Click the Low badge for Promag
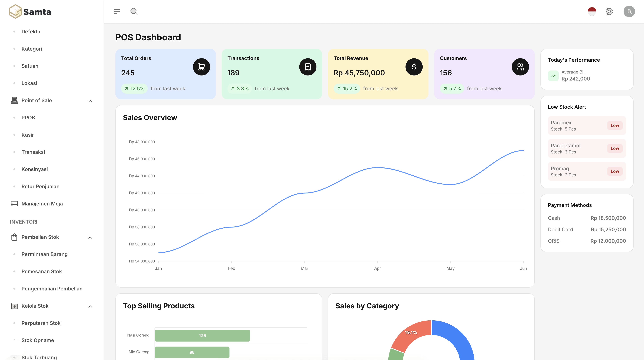 point(615,171)
